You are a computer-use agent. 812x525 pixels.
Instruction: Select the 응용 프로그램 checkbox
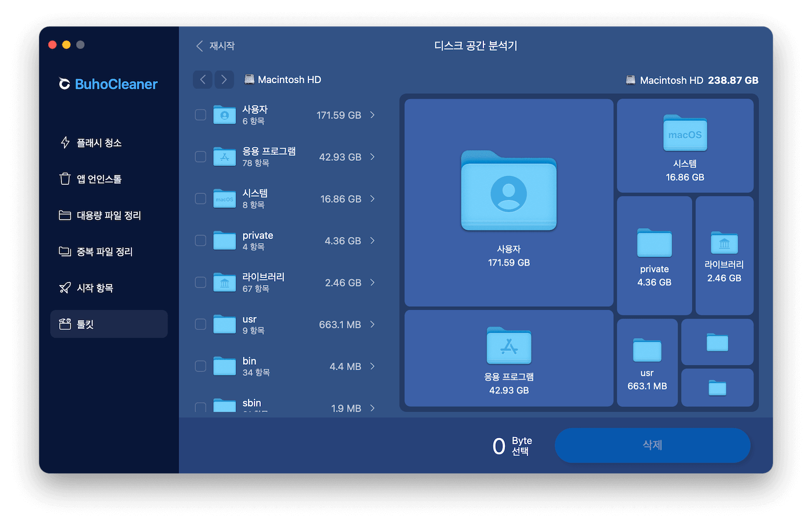[x=200, y=157]
